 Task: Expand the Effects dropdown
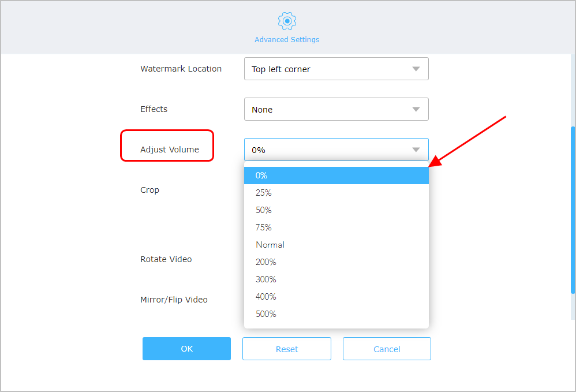tap(336, 109)
